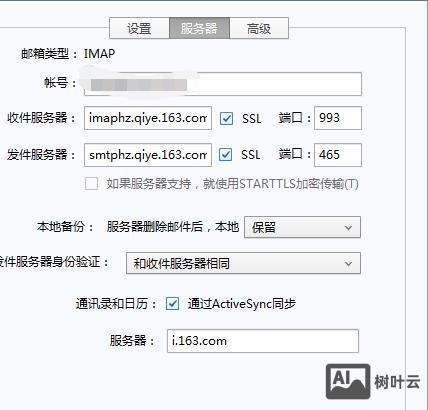This screenshot has width=428, height=410.
Task: Click the 通讯录和日历 label
Action: pos(116,304)
